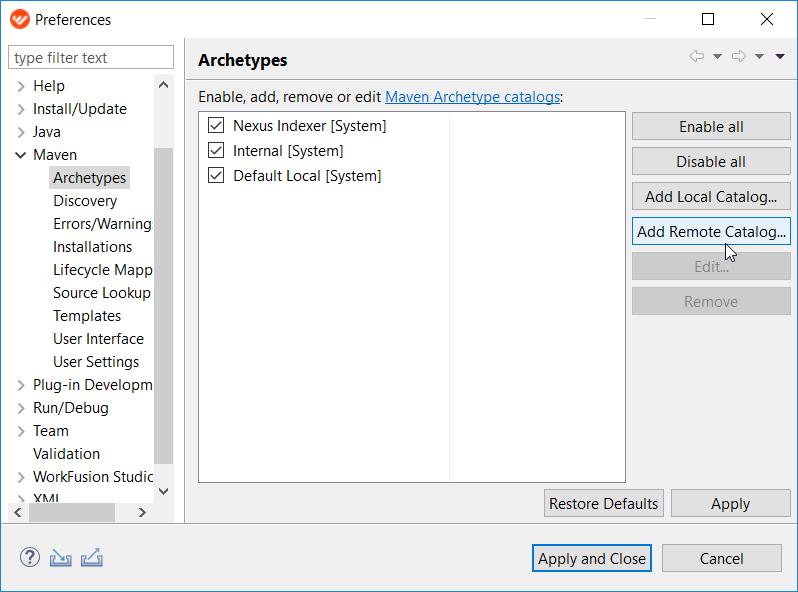Open Installations preferences page
Viewport: 798px width, 592px height.
coord(93,246)
